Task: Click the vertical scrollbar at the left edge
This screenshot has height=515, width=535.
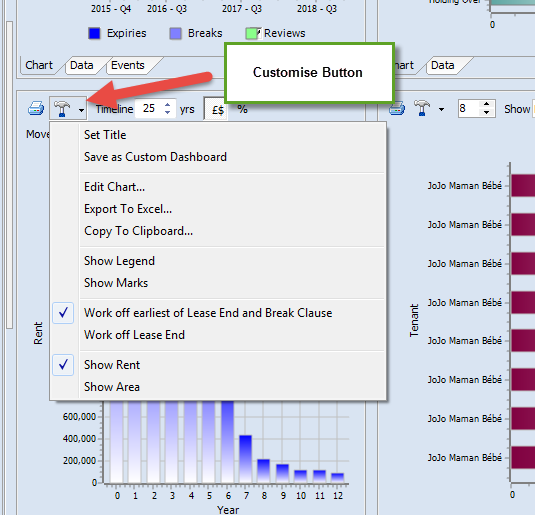Action: [9, 175]
